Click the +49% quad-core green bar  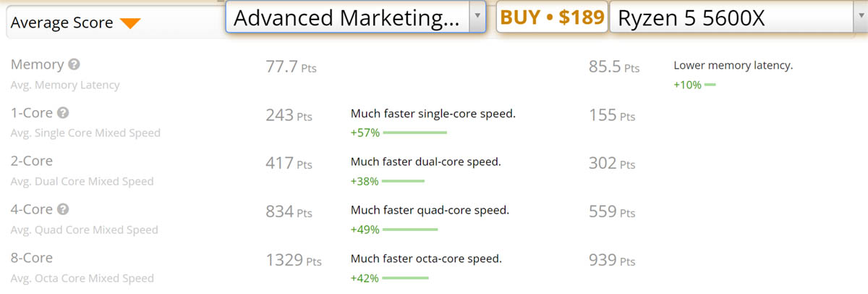(410, 230)
